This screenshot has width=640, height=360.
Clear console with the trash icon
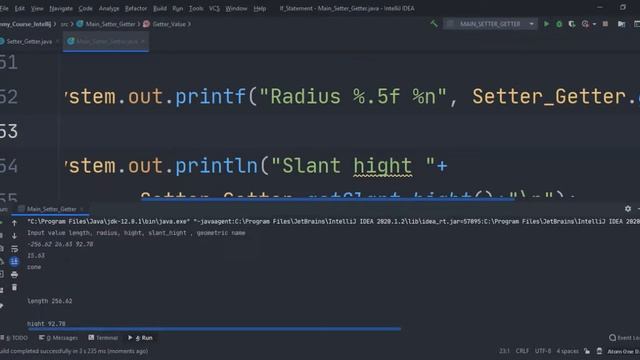pos(14,288)
